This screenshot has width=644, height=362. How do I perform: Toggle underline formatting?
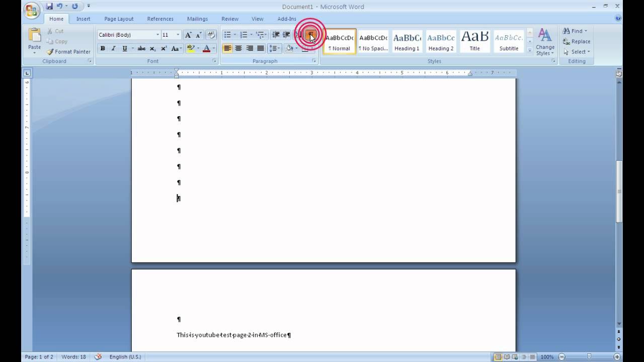[x=124, y=49]
